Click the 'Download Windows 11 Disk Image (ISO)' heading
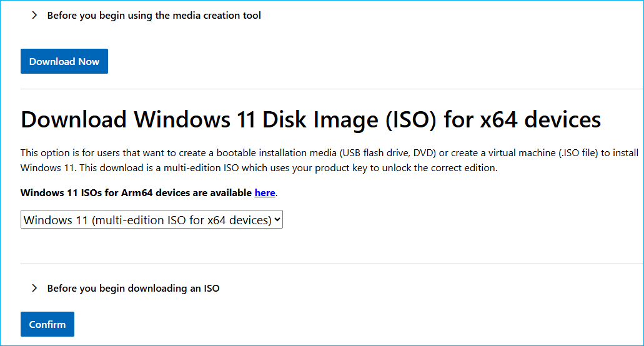 [310, 120]
